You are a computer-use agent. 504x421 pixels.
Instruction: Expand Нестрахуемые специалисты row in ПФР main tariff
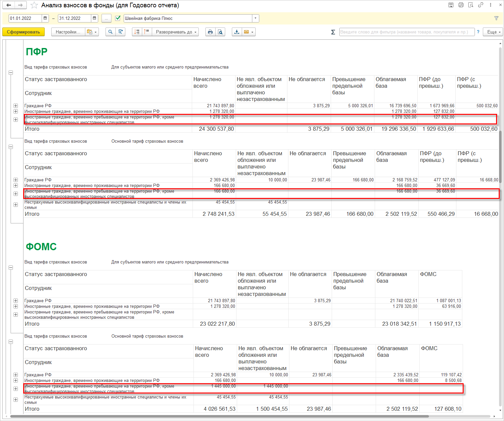[16, 205]
